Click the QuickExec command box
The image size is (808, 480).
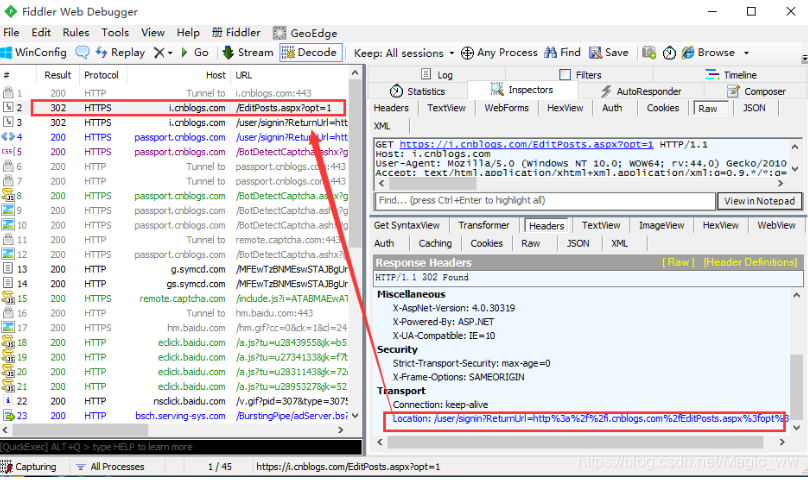[181, 447]
